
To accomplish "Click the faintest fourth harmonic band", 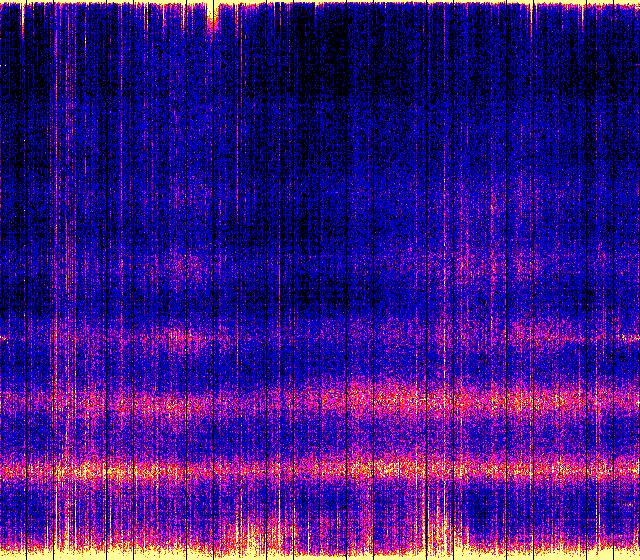I will pos(320,265).
